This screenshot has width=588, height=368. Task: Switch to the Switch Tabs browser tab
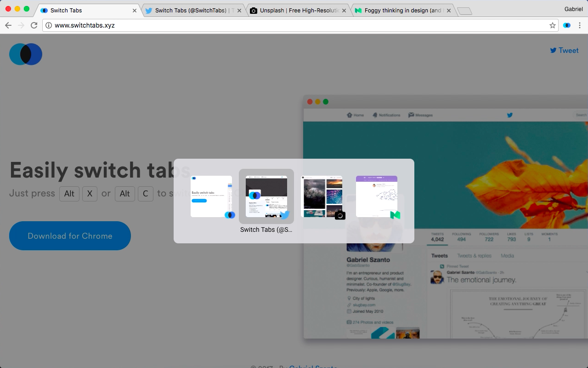pyautogui.click(x=88, y=10)
